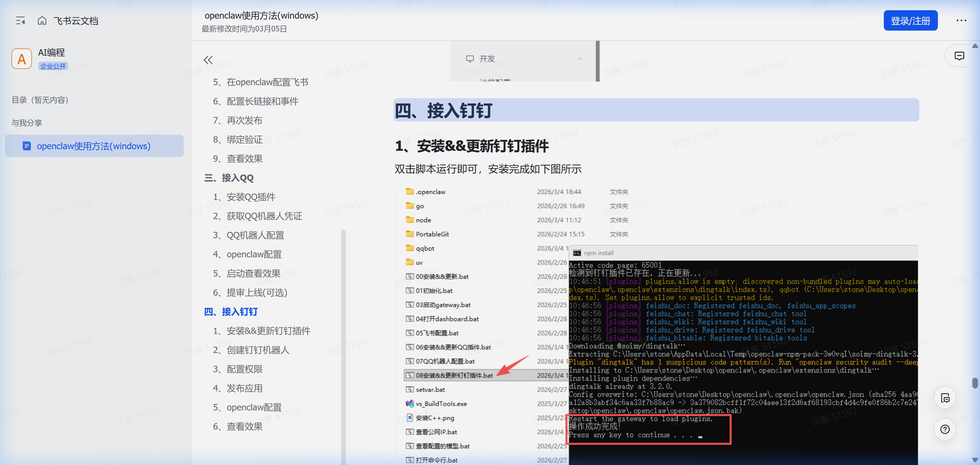The image size is (980, 465).
Task: Go to 6、提审上线(可选) outline entry
Action: click(x=250, y=292)
